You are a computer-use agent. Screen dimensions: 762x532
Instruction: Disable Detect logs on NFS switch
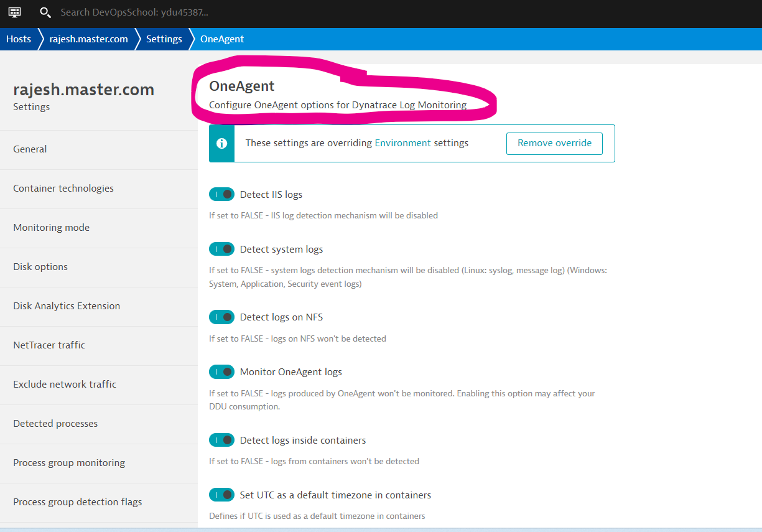pyautogui.click(x=221, y=317)
